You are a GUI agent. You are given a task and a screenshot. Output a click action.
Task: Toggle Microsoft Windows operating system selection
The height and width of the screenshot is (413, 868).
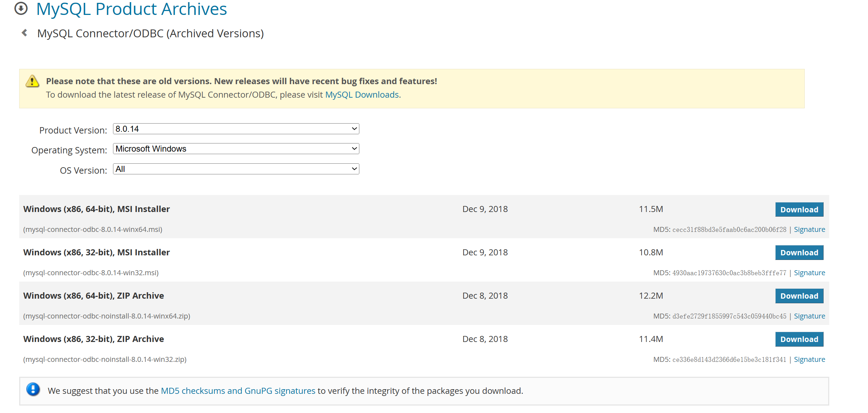(x=235, y=149)
